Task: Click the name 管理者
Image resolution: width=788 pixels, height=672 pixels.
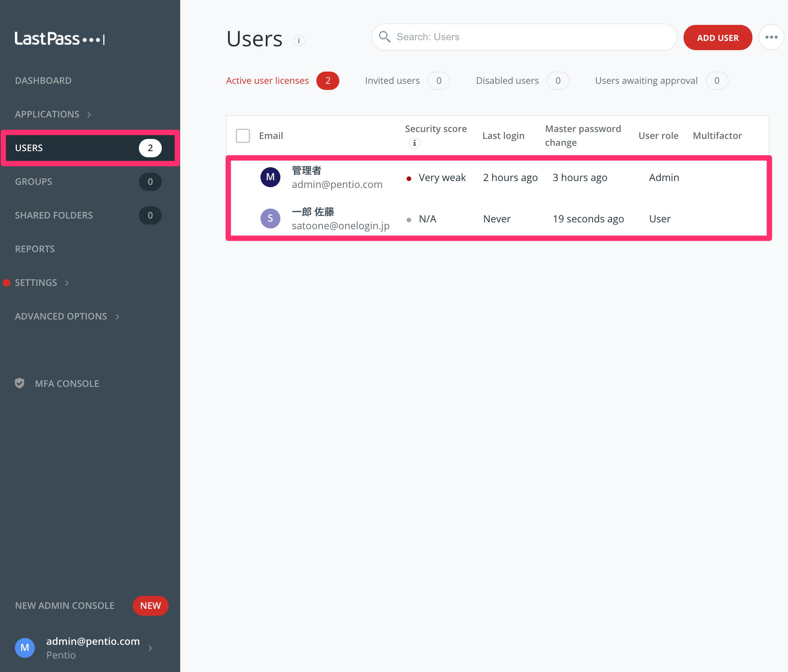Action: (307, 170)
